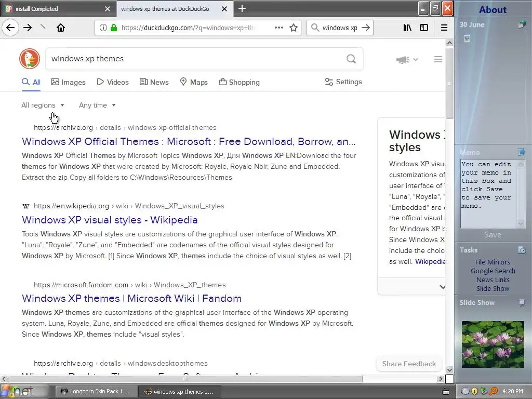Click the page scroll down arrow

click(449, 370)
